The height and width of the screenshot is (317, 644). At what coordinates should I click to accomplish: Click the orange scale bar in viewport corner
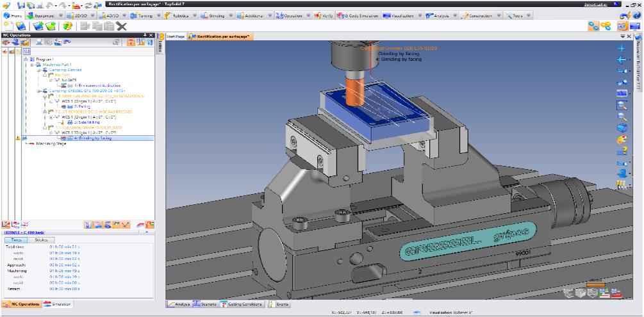point(595,284)
